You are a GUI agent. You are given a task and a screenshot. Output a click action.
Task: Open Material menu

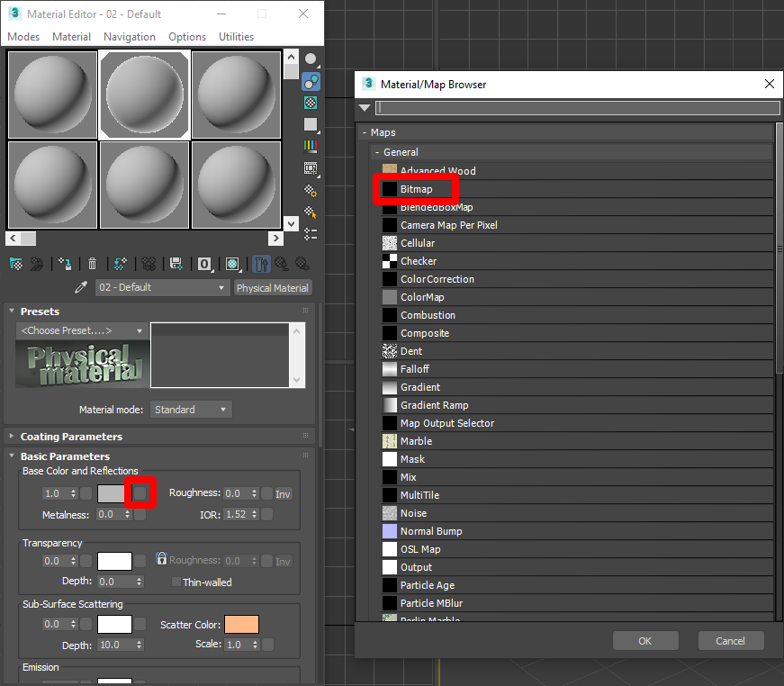71,37
